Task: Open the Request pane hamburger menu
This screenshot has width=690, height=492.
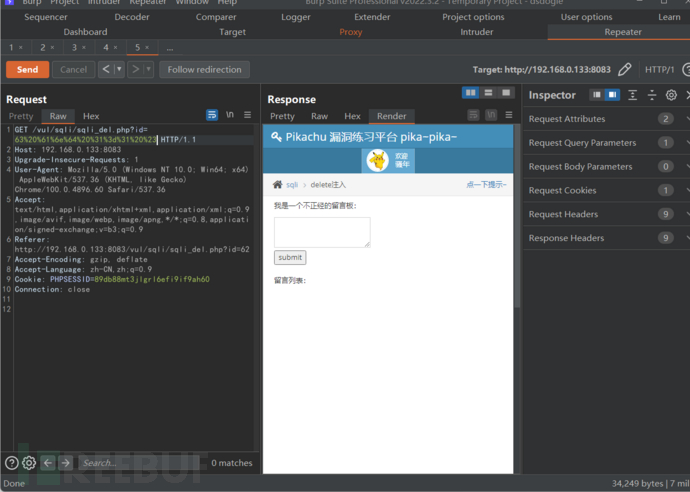Action: pos(248,115)
